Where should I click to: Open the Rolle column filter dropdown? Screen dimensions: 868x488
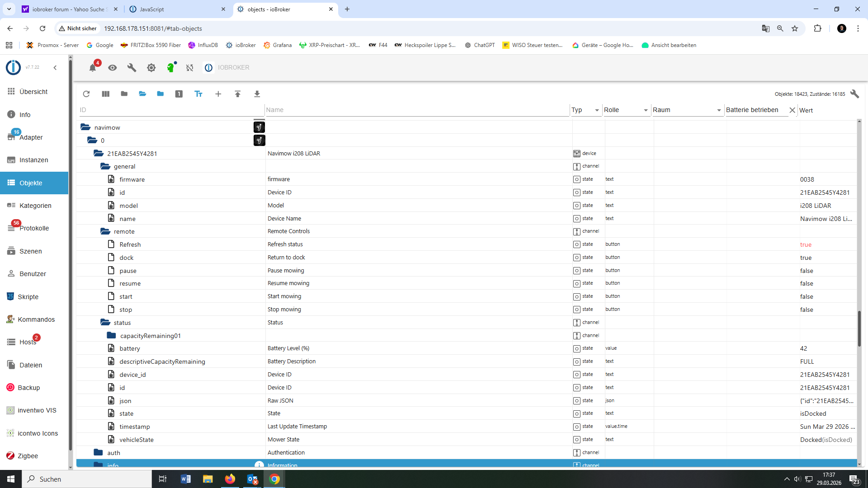pos(645,110)
